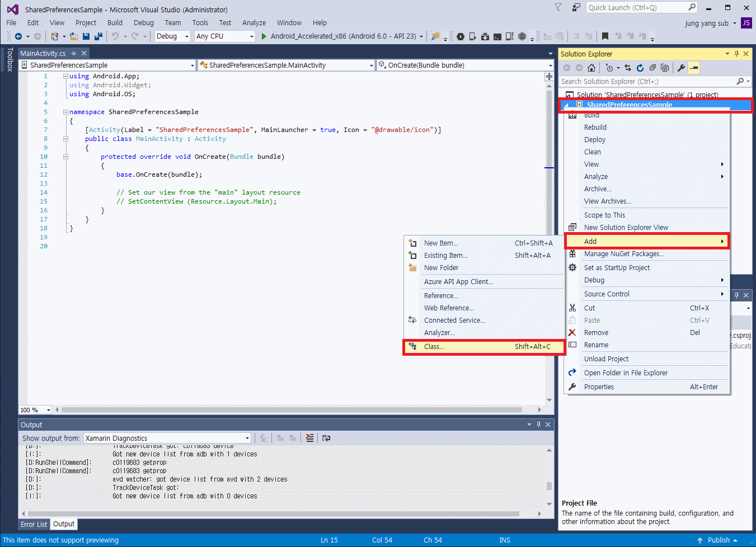
Task: Open the Android_Accelerated_x86 device dropdown arrow
Action: pyautogui.click(x=421, y=36)
